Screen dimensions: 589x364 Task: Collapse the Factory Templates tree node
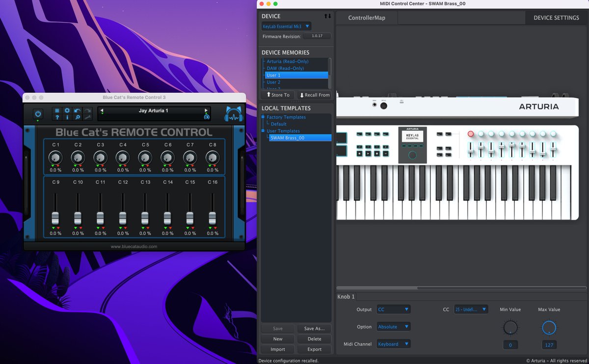[x=263, y=117]
